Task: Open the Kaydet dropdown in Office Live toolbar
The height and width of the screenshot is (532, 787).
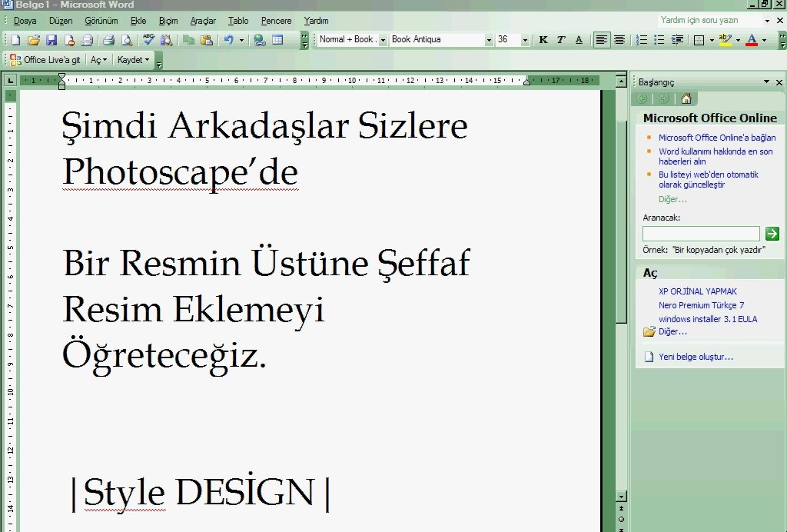Action: click(x=133, y=60)
